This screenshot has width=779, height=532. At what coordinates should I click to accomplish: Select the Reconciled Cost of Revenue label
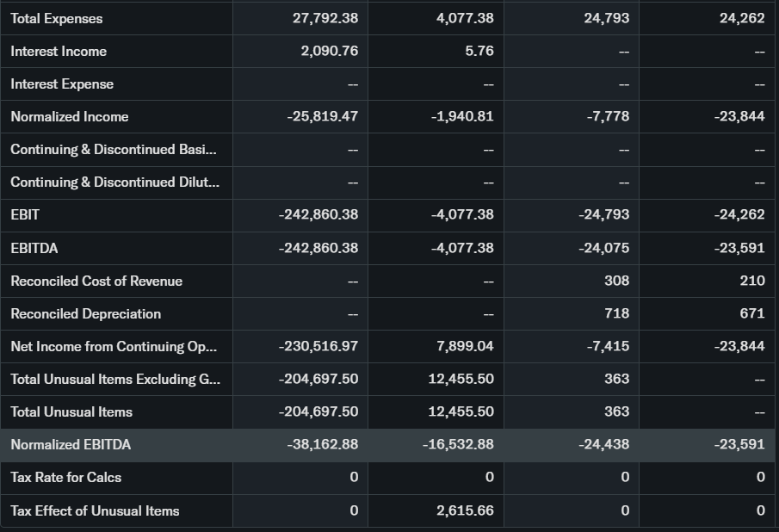[96, 281]
